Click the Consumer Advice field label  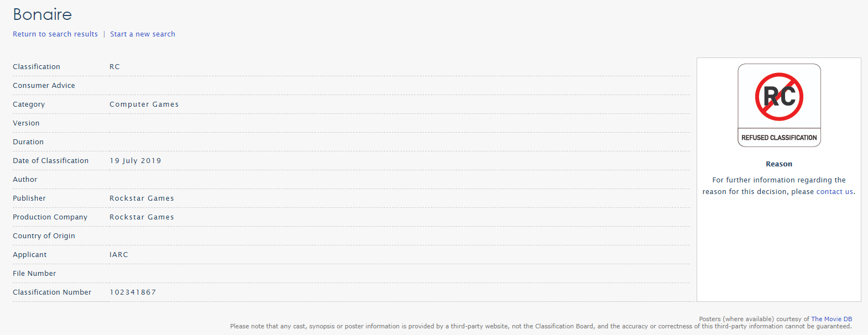[44, 86]
